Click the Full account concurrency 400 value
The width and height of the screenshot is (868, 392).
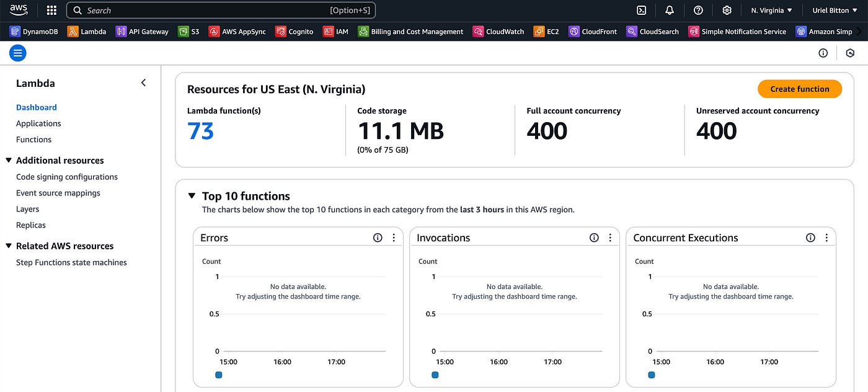(547, 131)
